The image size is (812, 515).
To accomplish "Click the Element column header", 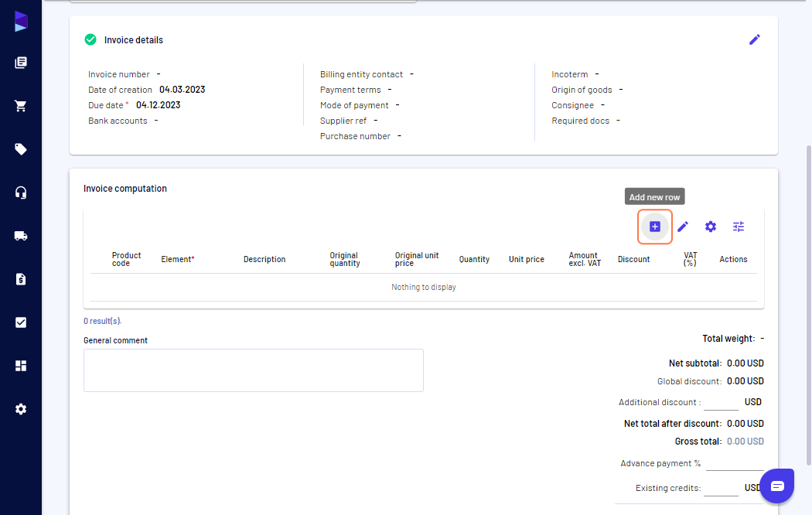I will tap(178, 259).
